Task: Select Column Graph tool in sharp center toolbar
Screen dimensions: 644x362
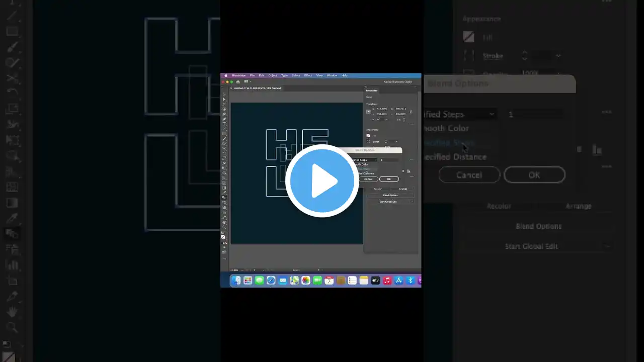Action: 224,207
